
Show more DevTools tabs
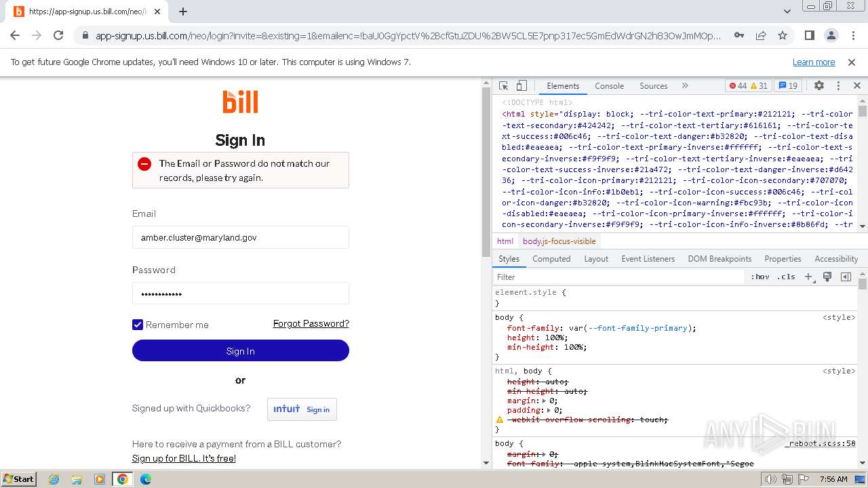(x=685, y=86)
